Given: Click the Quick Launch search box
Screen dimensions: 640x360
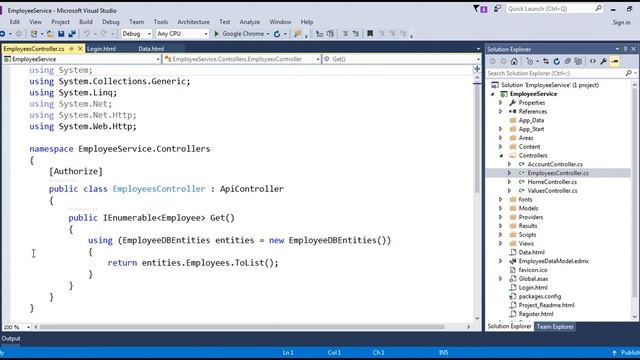Looking at the screenshot, I should 554,9.
